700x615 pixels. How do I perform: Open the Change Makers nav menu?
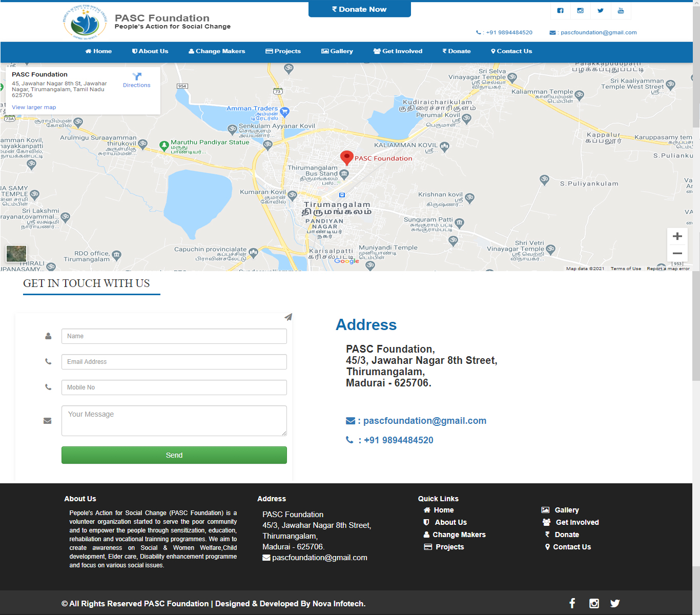click(x=217, y=51)
